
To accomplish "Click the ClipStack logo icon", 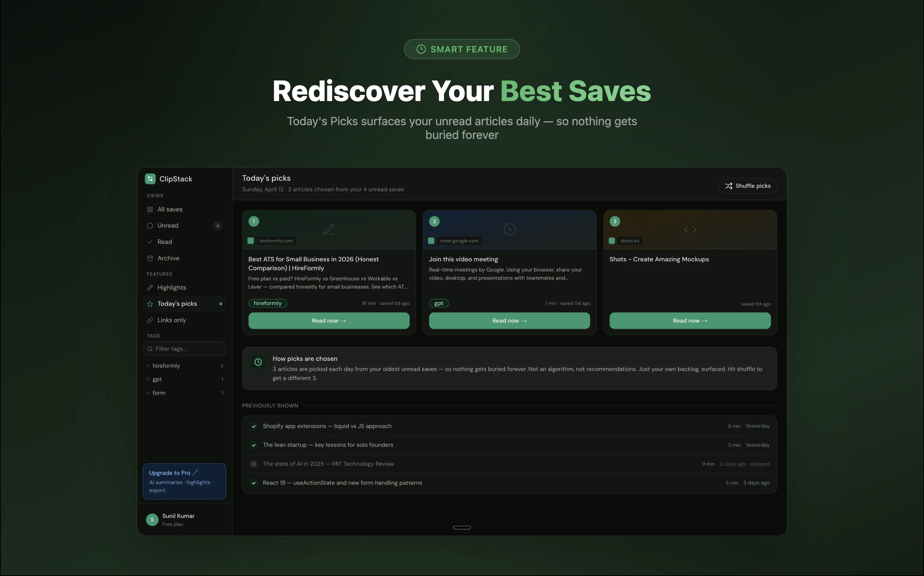I will click(150, 179).
